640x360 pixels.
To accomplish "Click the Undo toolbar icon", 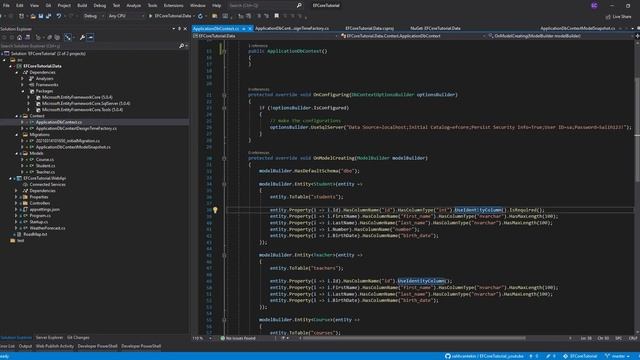I will (59, 16).
